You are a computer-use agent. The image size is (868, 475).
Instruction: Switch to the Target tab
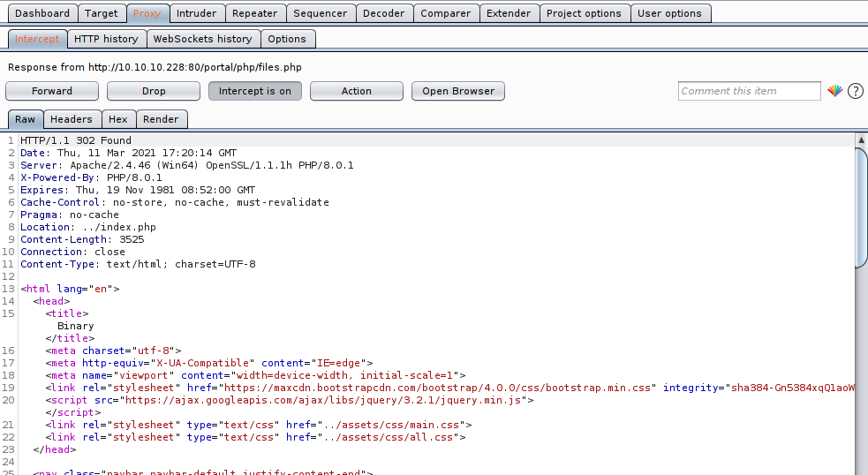[101, 13]
